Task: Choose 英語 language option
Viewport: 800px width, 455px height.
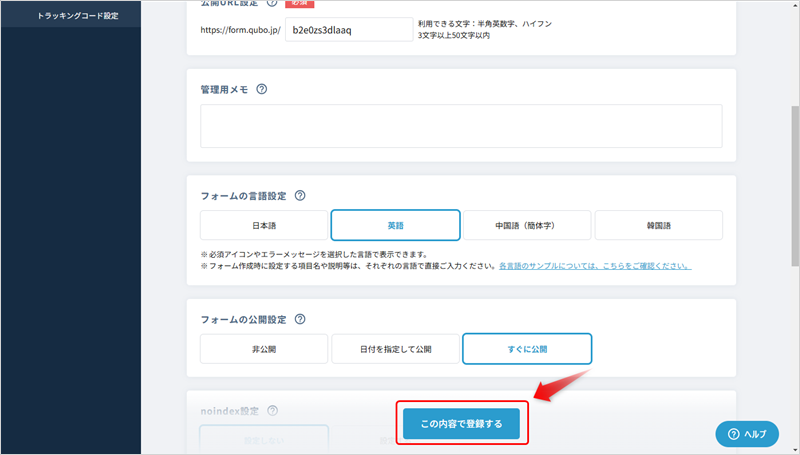Action: coord(395,225)
